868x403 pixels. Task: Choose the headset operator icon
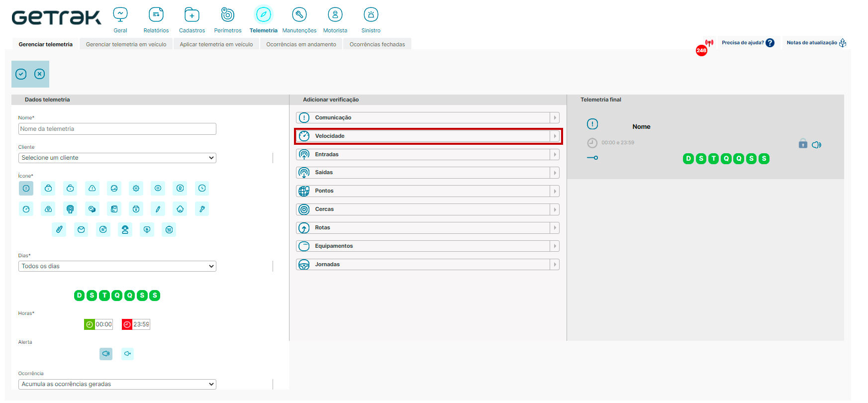[x=125, y=229]
